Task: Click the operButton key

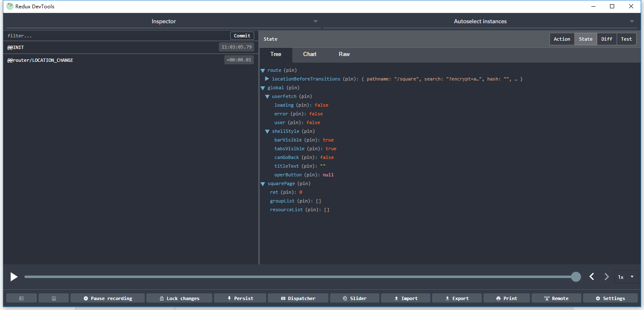Action: coord(288,175)
